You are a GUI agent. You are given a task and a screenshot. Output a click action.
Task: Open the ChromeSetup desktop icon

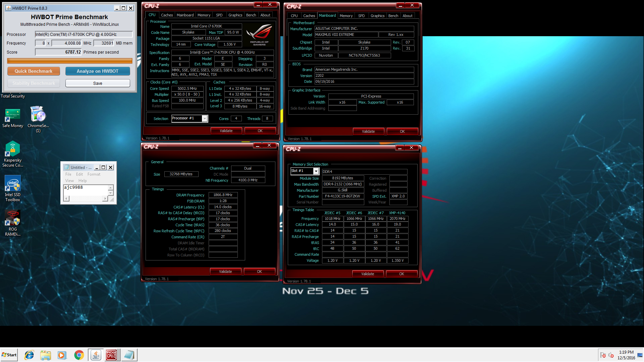tap(38, 119)
